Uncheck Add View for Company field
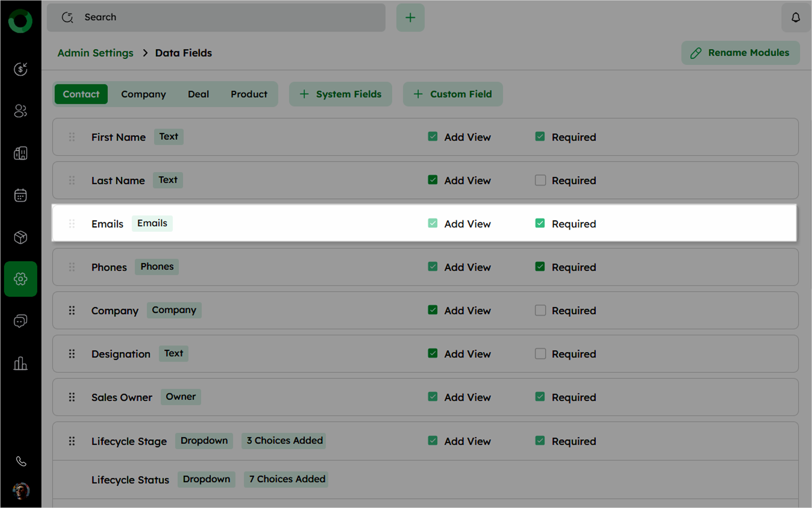 coord(433,310)
